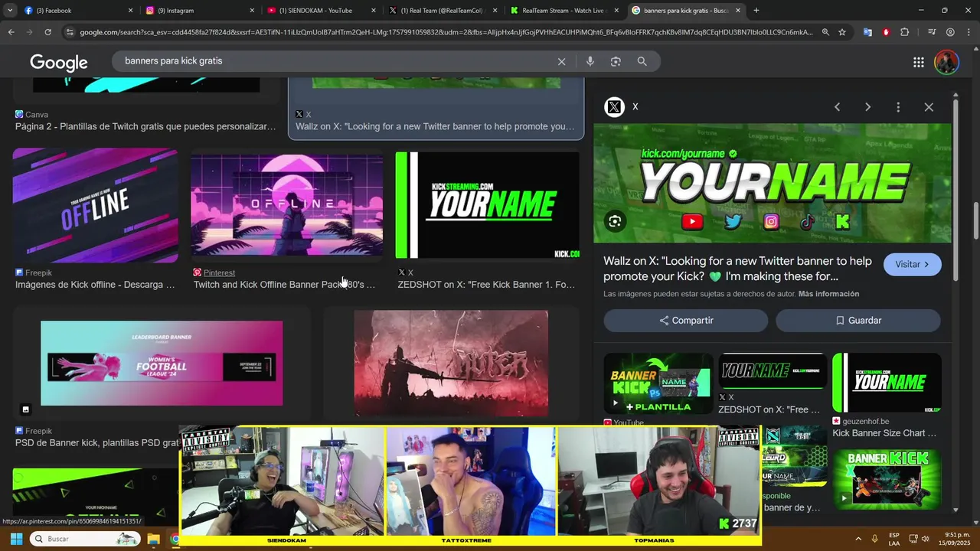Open the Pinterest offline banner pack link
Viewport: 980px width, 551px height.
(x=284, y=285)
